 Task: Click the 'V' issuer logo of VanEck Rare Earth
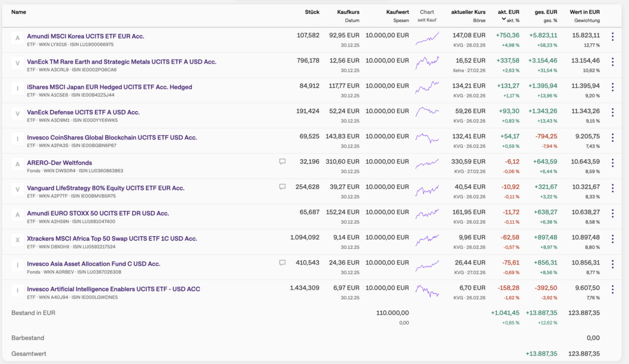[17, 63]
